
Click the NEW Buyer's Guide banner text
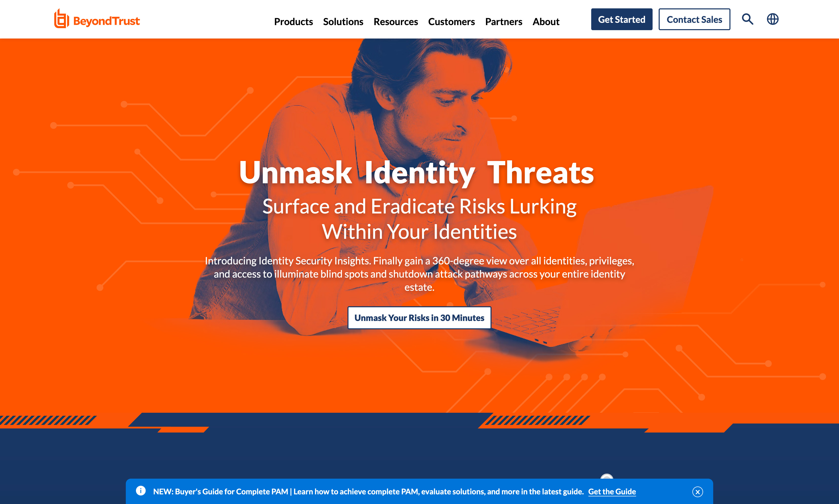click(x=368, y=491)
